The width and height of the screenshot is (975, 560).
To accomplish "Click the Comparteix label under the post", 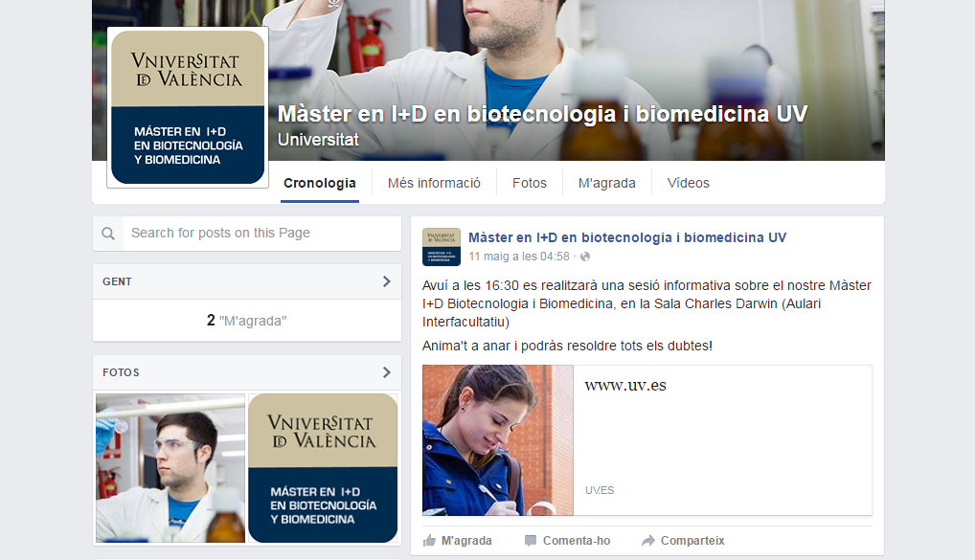I will tap(692, 541).
